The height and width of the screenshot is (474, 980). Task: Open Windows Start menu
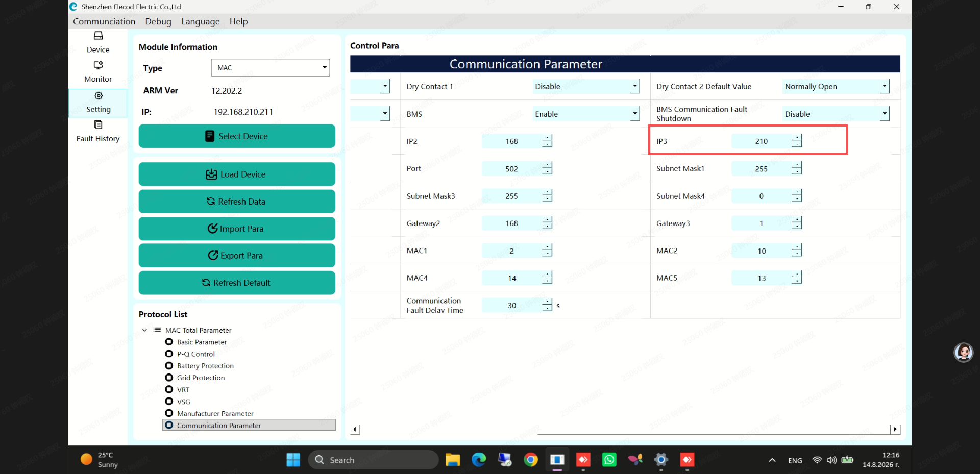click(x=293, y=460)
